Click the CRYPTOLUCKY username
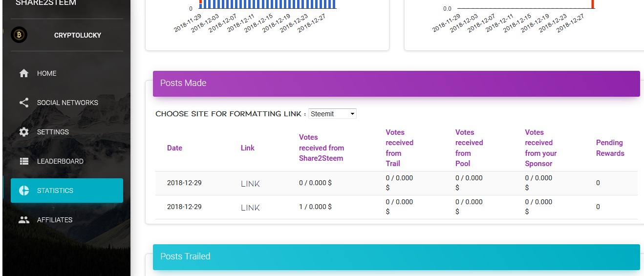 tap(78, 35)
